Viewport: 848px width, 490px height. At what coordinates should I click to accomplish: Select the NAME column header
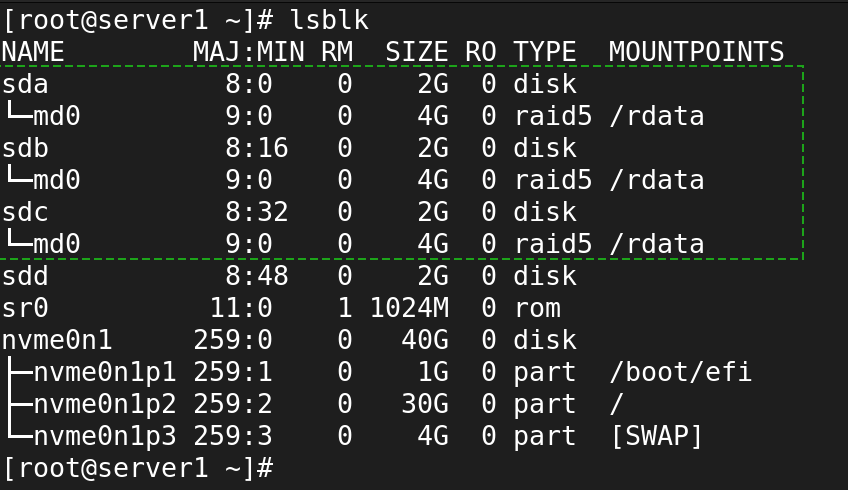(33, 52)
